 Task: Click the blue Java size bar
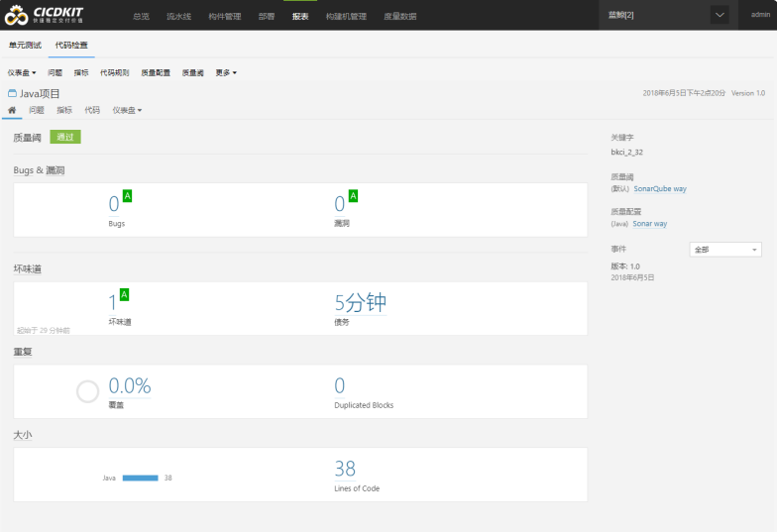[140, 478]
